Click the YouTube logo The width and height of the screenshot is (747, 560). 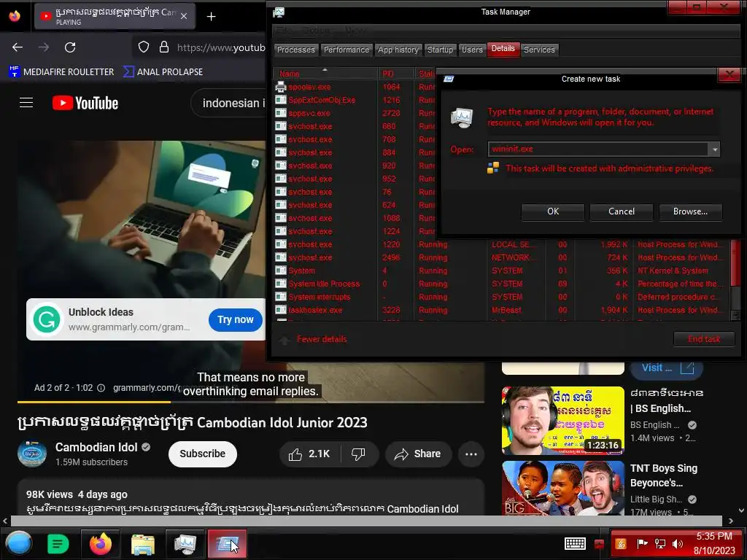[85, 103]
